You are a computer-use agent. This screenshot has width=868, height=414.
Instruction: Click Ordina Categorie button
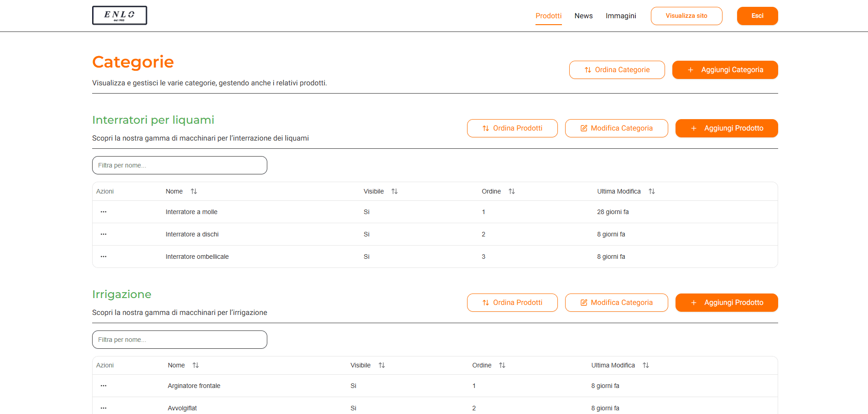coord(617,70)
